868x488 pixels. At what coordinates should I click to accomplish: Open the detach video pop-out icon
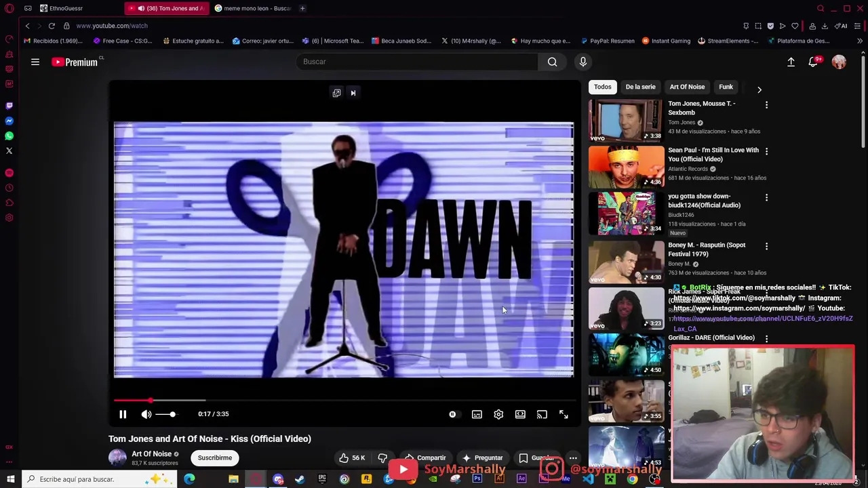pyautogui.click(x=336, y=93)
